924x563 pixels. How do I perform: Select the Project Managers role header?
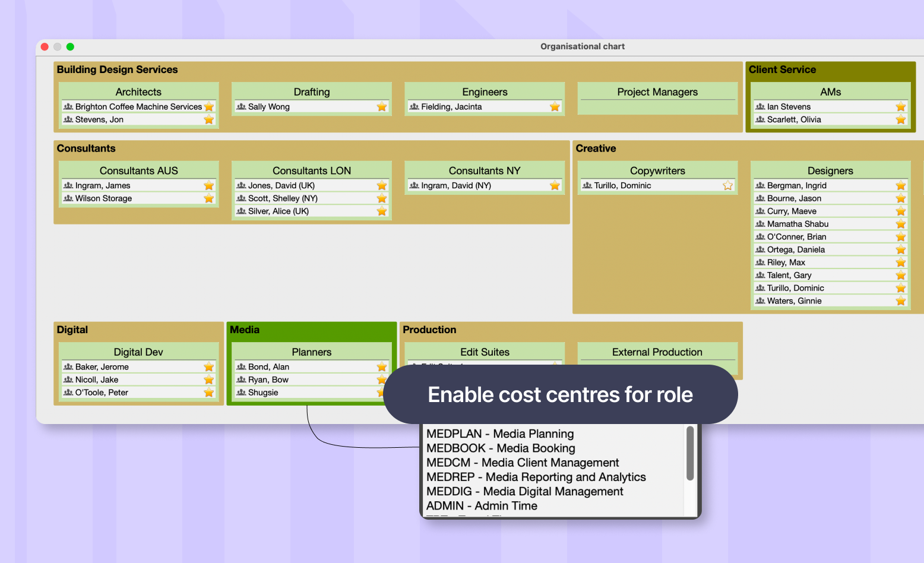[657, 92]
